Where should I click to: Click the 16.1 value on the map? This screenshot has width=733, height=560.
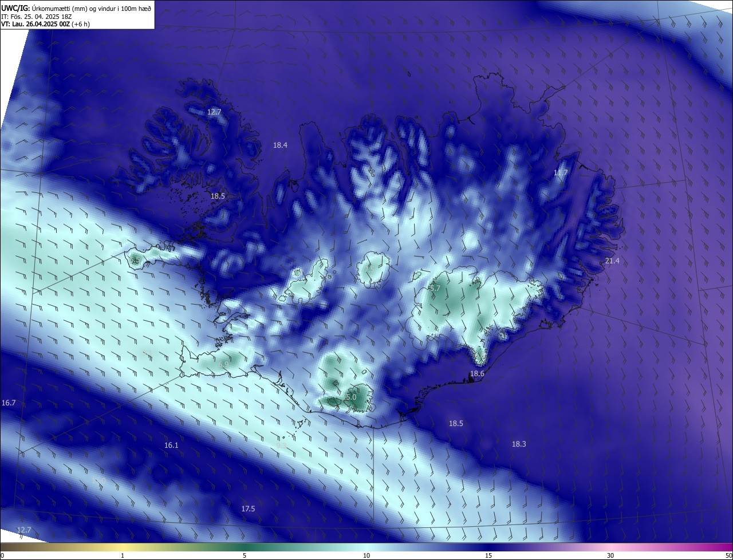pyautogui.click(x=171, y=445)
